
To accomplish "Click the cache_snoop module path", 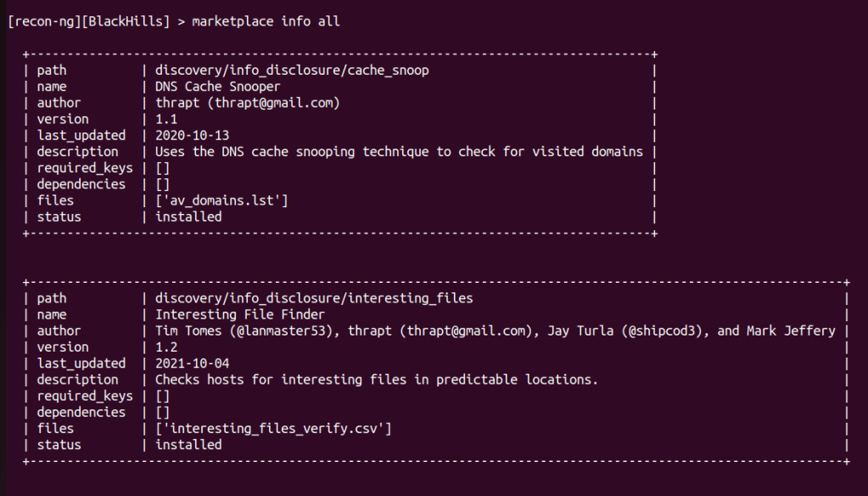I will (x=292, y=70).
